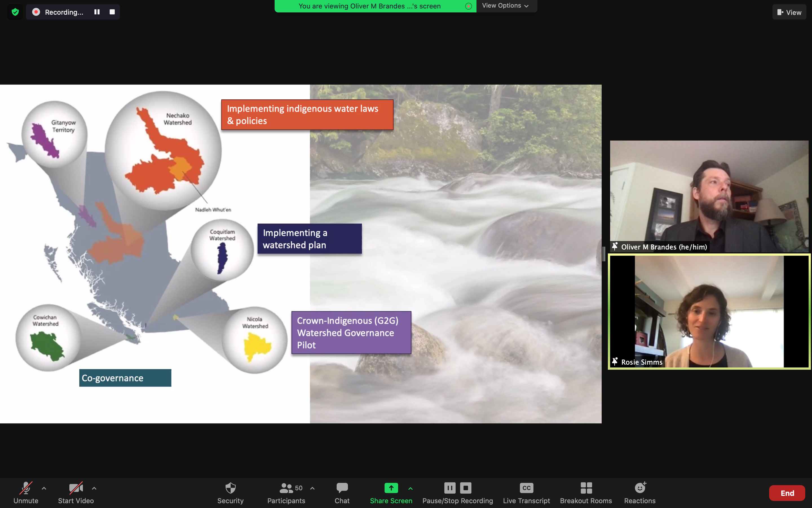The image size is (812, 508).
Task: Click the divider handle between slide and videos
Action: pyautogui.click(x=604, y=254)
